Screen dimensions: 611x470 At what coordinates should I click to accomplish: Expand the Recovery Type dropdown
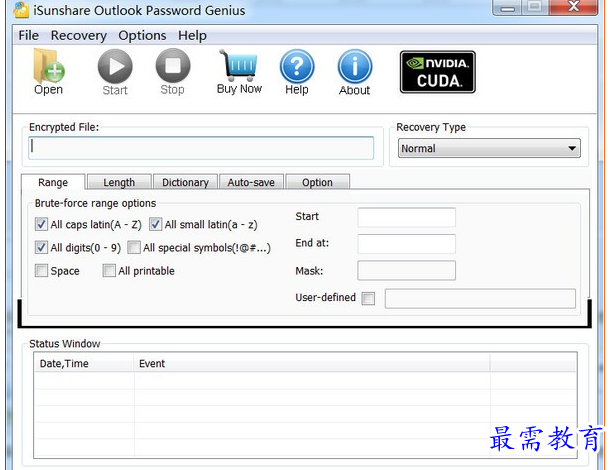(x=489, y=148)
